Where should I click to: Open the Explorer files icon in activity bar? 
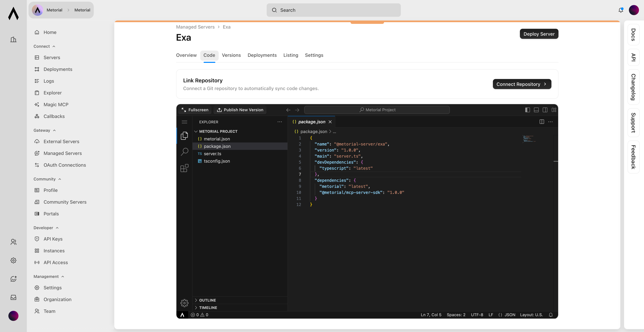(184, 135)
